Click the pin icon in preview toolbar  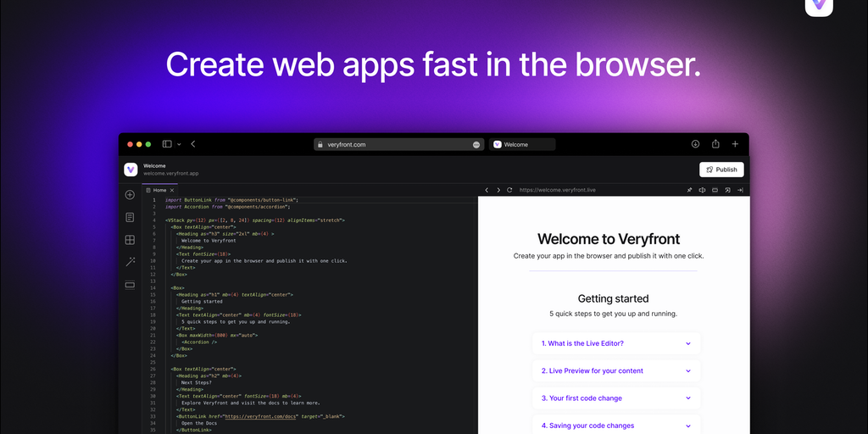point(689,190)
